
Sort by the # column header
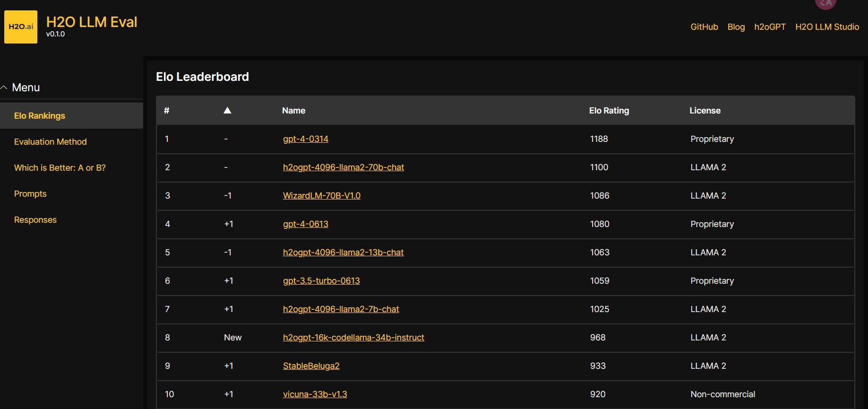166,111
